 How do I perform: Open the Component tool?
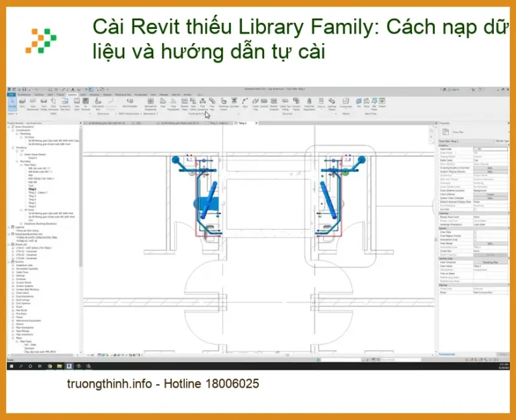pyautogui.click(x=345, y=103)
